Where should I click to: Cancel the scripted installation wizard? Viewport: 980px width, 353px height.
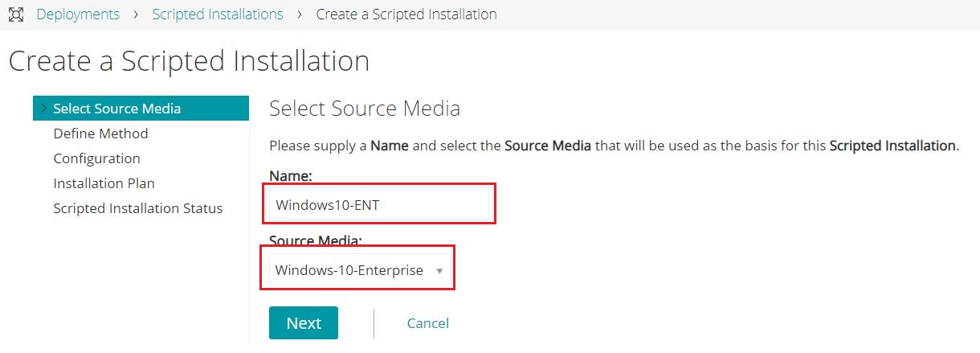coord(427,323)
